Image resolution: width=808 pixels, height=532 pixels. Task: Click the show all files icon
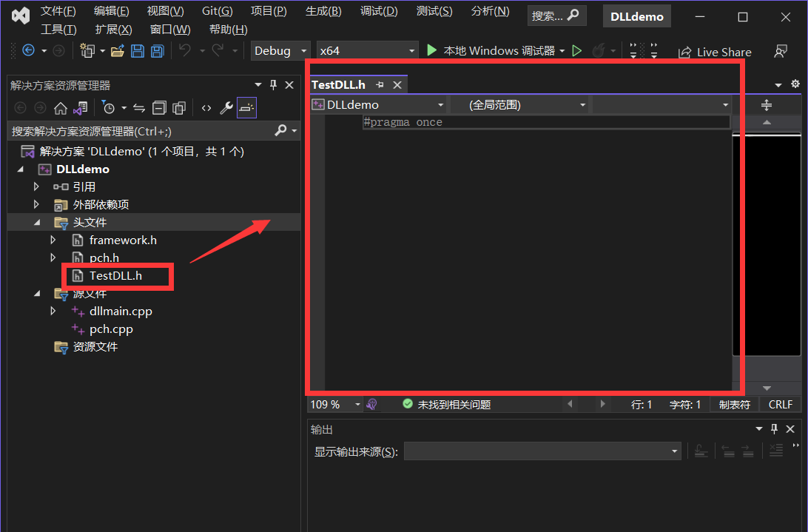point(179,108)
